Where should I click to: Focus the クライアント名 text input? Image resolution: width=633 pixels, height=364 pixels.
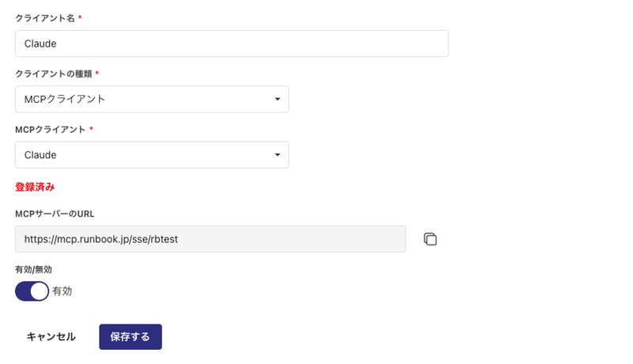pos(231,44)
